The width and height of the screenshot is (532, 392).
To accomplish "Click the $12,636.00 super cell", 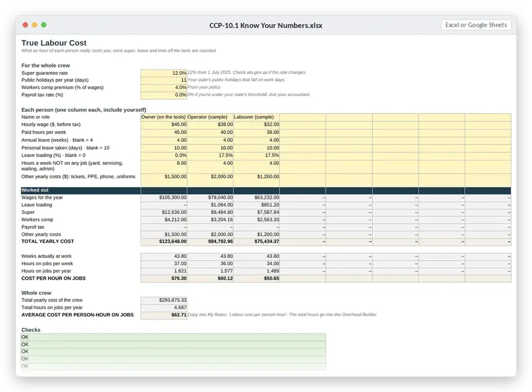I will (164, 212).
